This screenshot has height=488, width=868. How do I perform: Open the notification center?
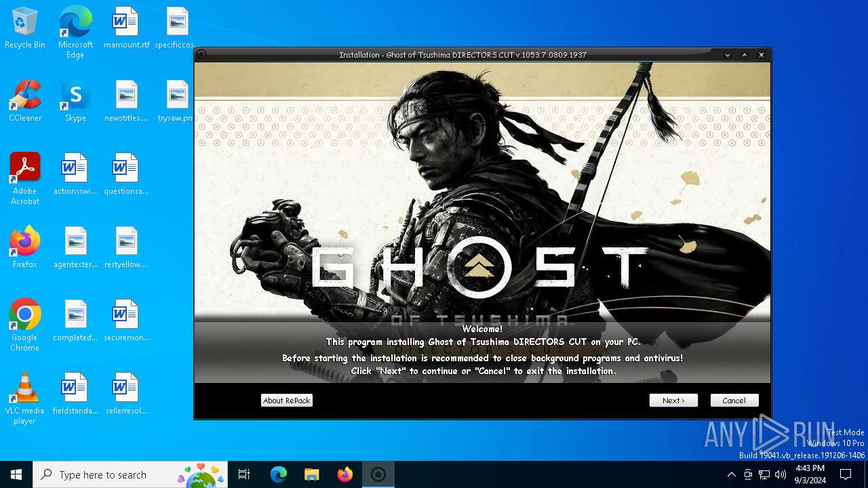pos(846,474)
